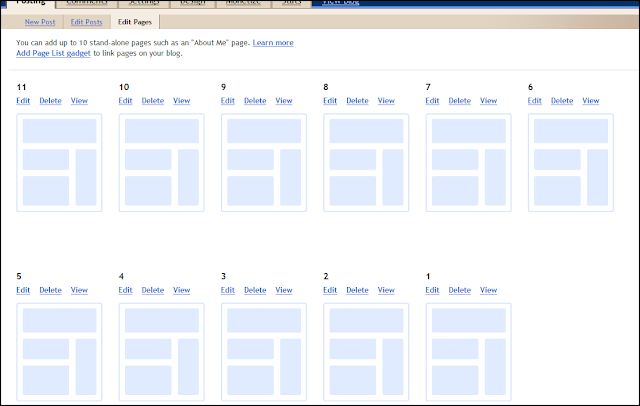The height and width of the screenshot is (406, 640).
Task: Delete page 1
Action: (460, 290)
